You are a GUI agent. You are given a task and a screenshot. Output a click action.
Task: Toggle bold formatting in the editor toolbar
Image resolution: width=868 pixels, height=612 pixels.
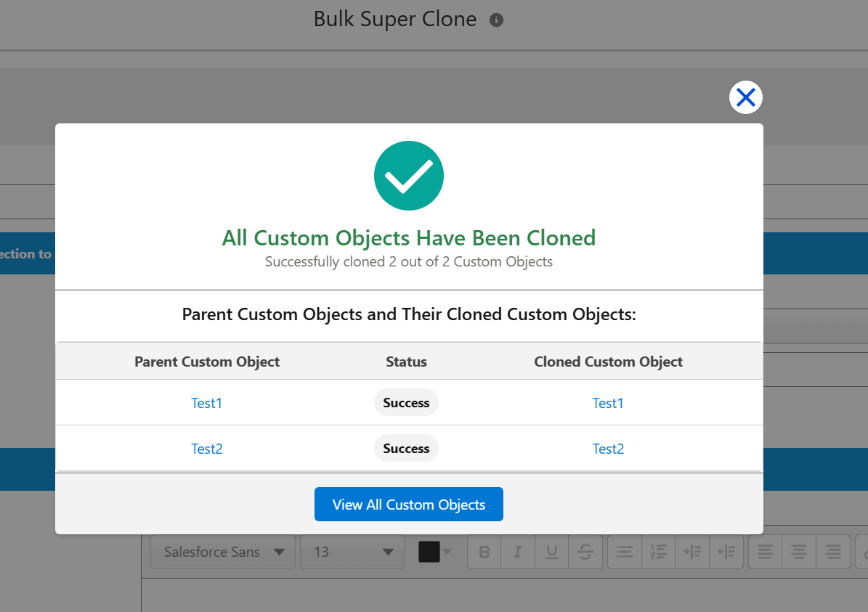(484, 552)
